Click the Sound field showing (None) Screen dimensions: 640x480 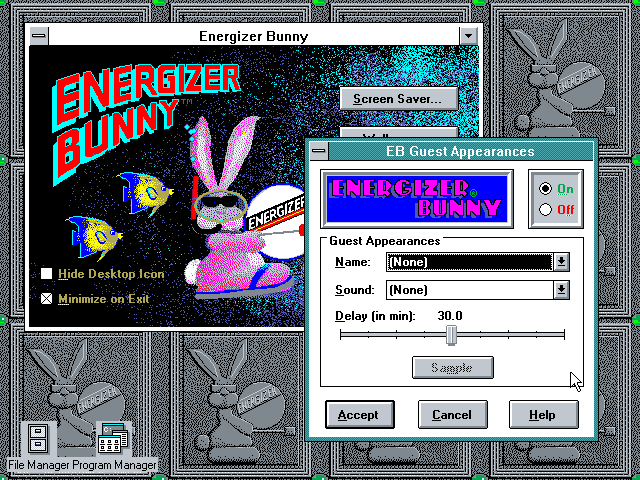470,290
